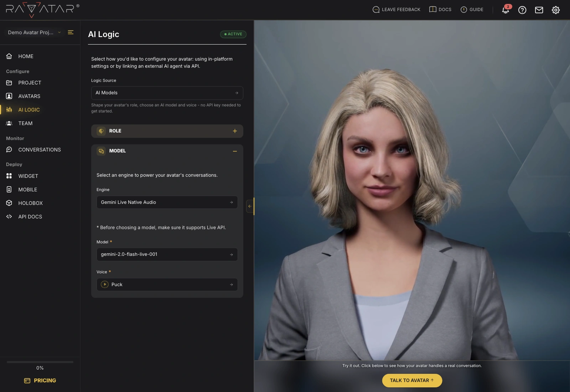
Task: Open the GUIDE link
Action: (x=476, y=10)
